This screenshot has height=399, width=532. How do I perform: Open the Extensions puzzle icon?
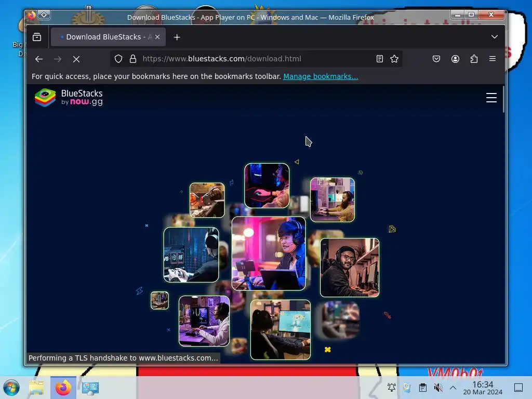474,59
